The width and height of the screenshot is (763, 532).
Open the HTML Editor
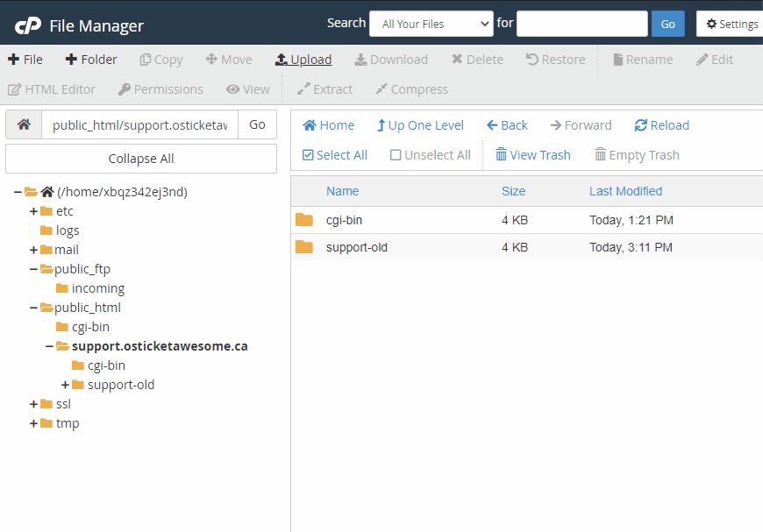[x=52, y=89]
